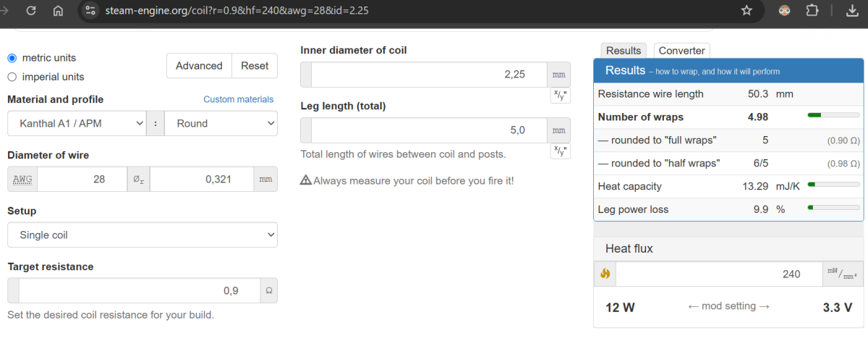This screenshot has width=868, height=341.
Task: Click the browser reload icon
Action: pos(31,11)
